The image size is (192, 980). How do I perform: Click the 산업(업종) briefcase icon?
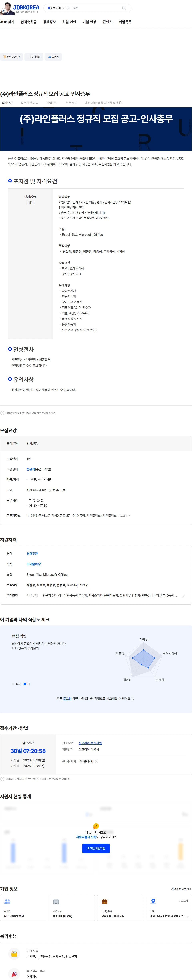click(x=105, y=901)
